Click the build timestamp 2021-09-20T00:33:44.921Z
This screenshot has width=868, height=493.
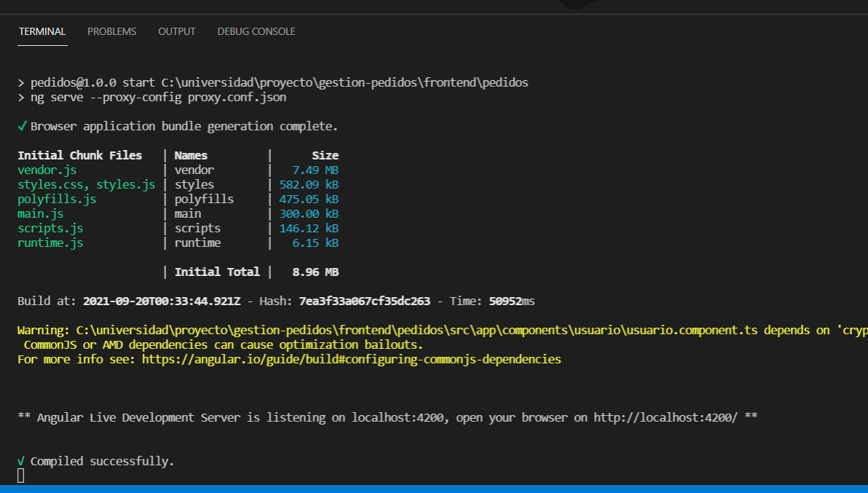162,301
